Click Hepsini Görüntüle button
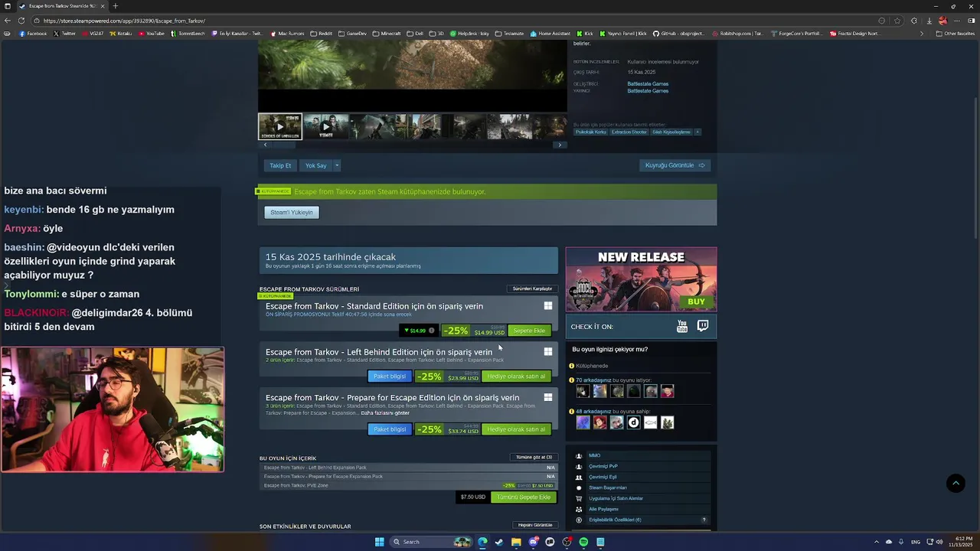 pyautogui.click(x=535, y=525)
